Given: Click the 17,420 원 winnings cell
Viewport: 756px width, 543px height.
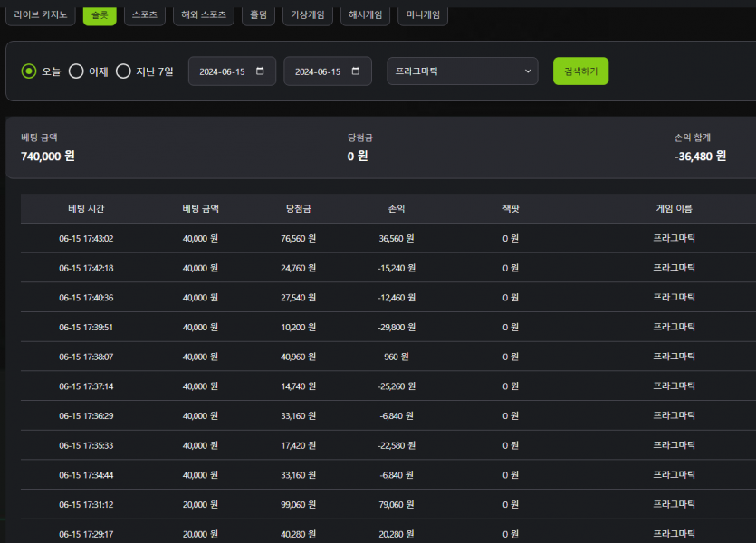Looking at the screenshot, I should tap(299, 445).
